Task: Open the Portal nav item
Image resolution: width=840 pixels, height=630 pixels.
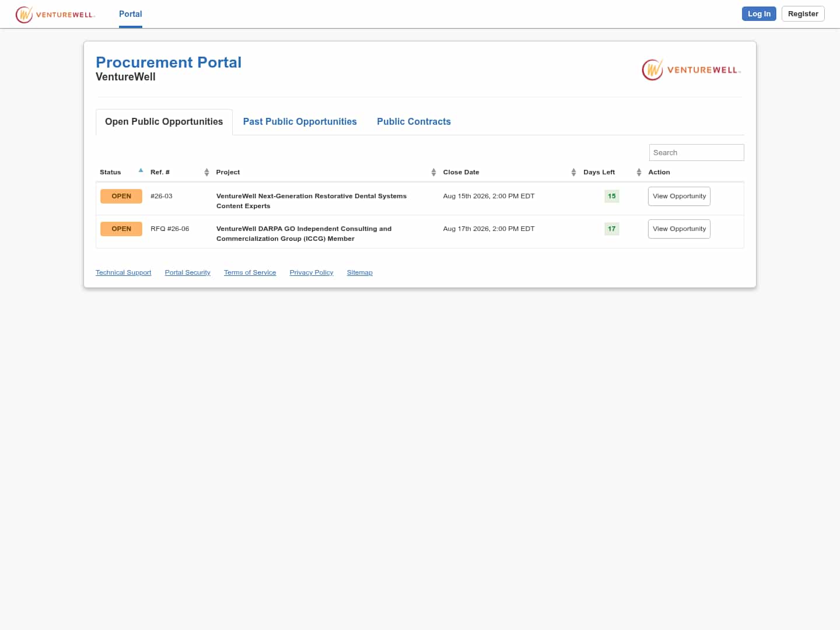Action: (x=131, y=14)
